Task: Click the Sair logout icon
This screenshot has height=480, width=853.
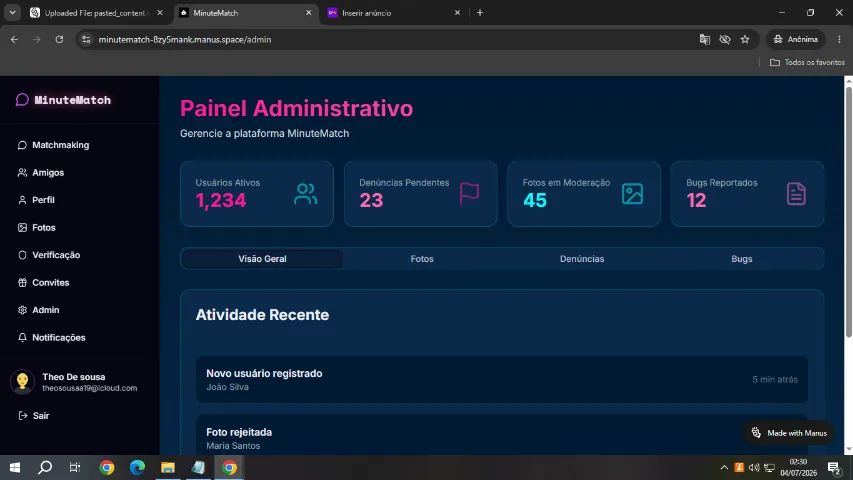Action: pos(23,416)
